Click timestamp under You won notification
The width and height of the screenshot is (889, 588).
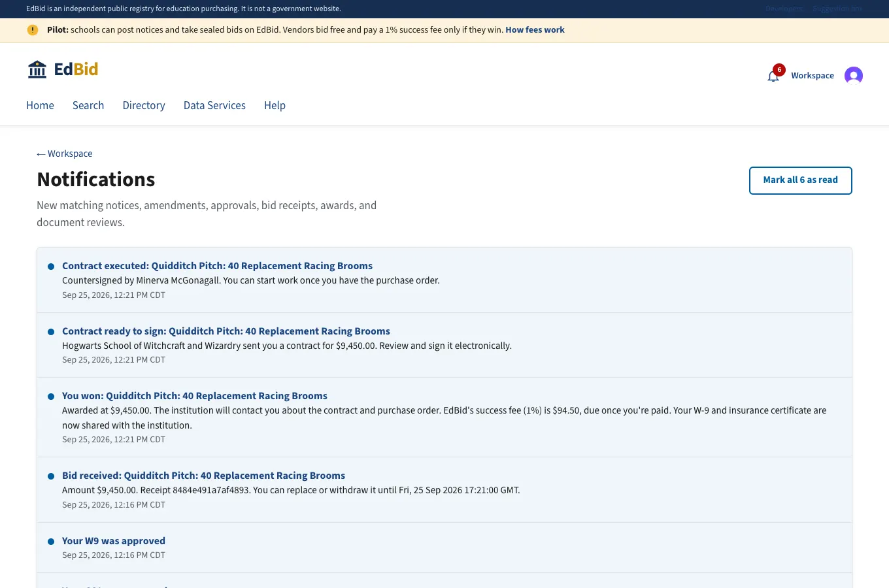click(x=114, y=440)
